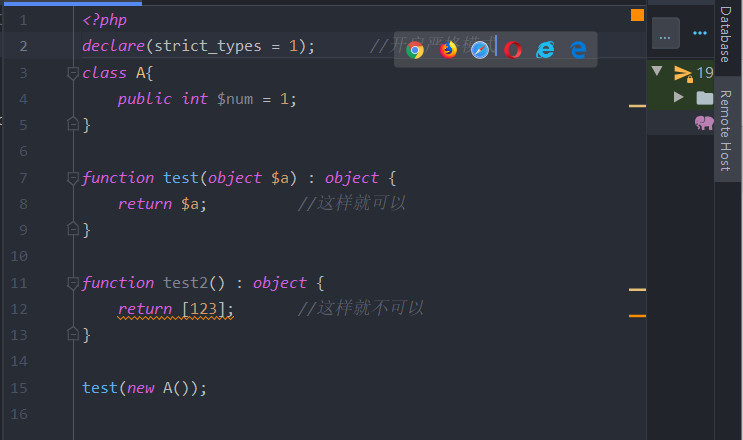The height and width of the screenshot is (440, 743).
Task: Open file in Safari browser
Action: [480, 50]
